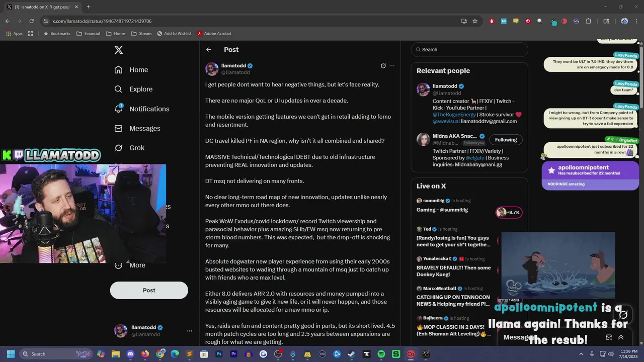Open the clock showing 11:26 PM
Screen dimensions: 644x362
click(628, 354)
